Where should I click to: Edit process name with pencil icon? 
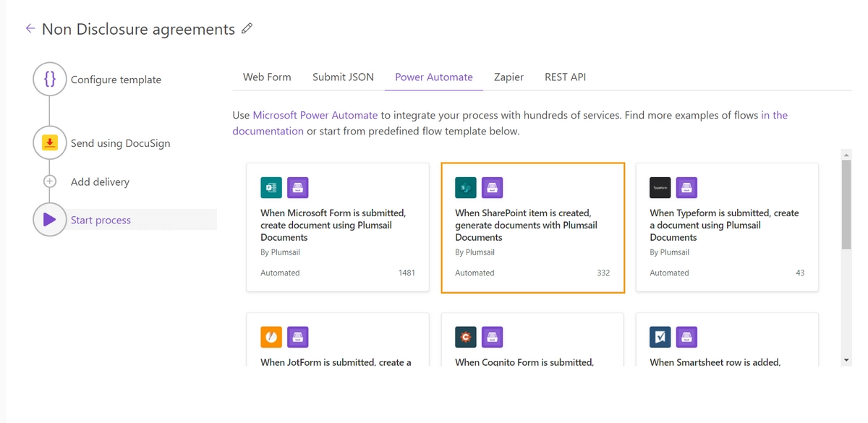(x=247, y=28)
